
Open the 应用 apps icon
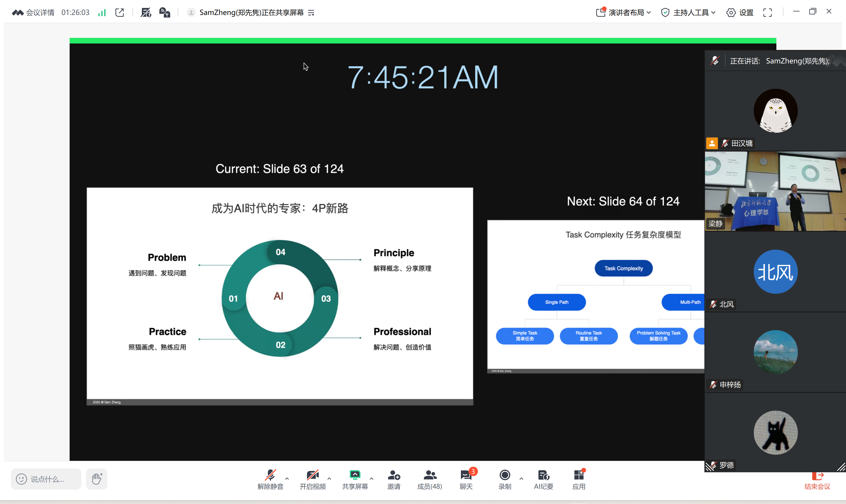(579, 479)
